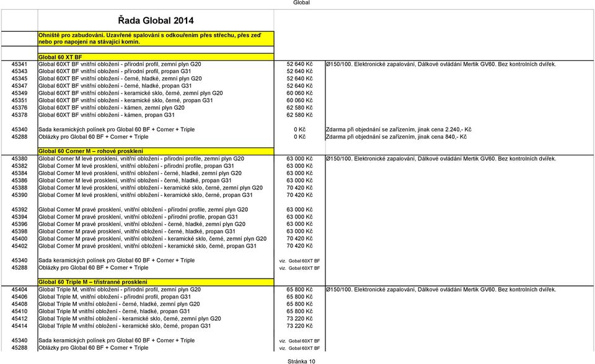Select product code 45404
The width and height of the screenshot is (595, 364).
coord(19,290)
